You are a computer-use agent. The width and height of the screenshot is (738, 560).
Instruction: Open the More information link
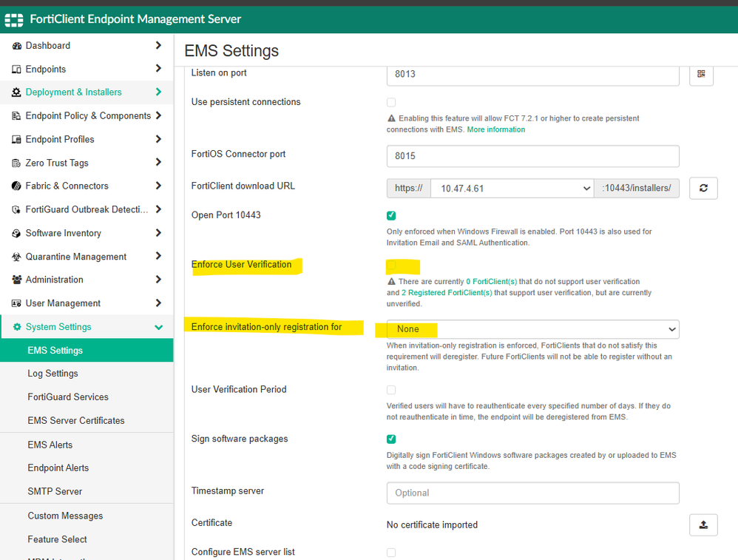[x=495, y=129]
